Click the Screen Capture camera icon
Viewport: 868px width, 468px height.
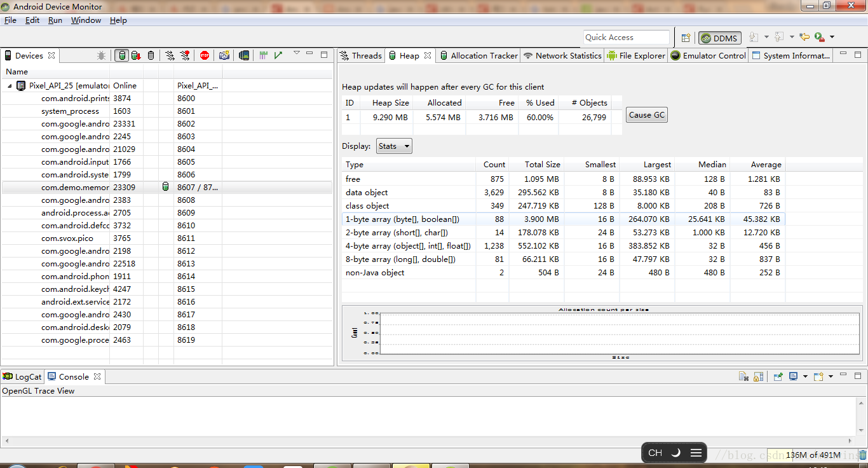coord(224,55)
